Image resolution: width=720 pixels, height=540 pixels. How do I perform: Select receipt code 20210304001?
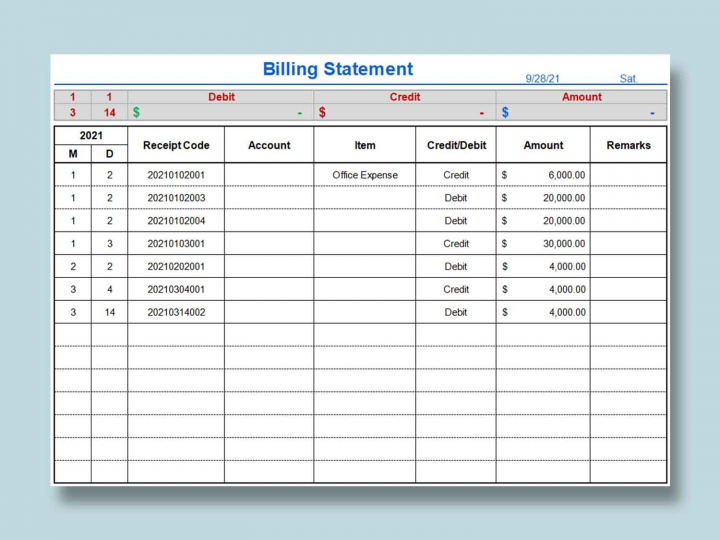coord(176,289)
